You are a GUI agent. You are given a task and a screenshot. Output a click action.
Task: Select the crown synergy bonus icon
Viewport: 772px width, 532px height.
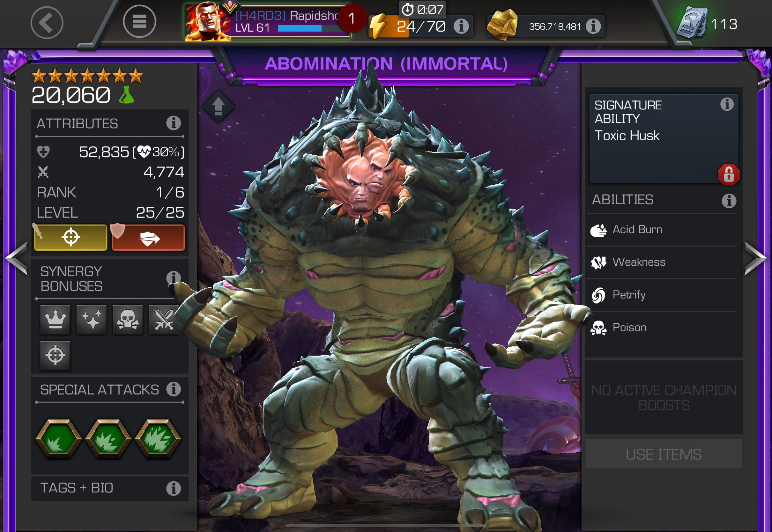[x=55, y=319]
